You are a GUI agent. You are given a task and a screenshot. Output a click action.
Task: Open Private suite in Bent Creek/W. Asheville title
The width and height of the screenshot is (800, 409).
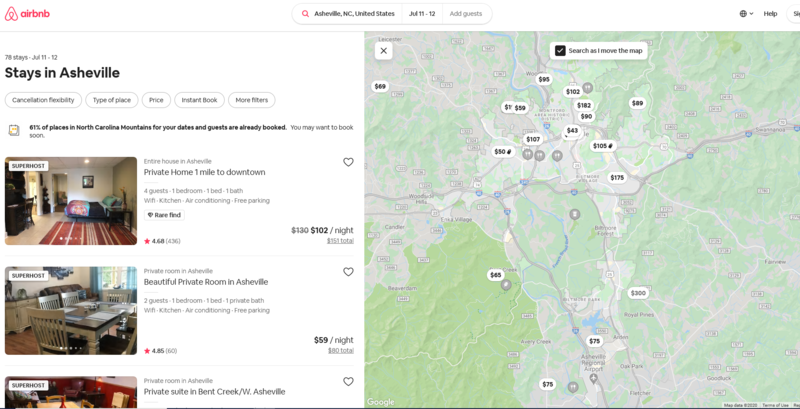click(214, 392)
